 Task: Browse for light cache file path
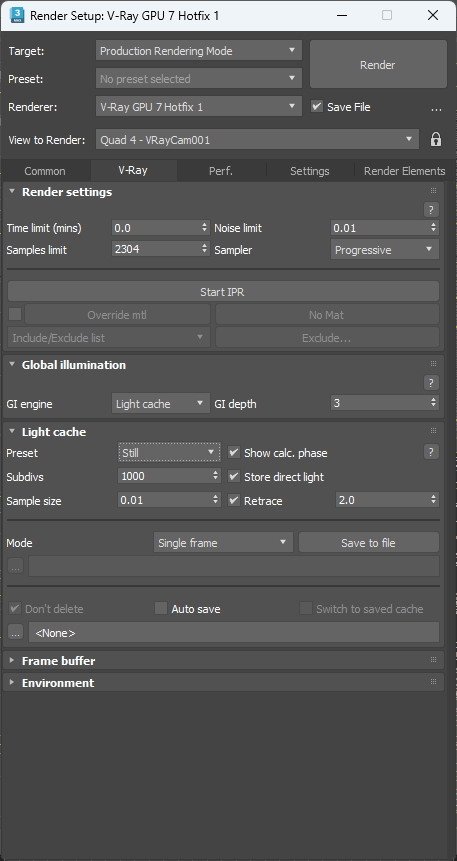pyautogui.click(x=15, y=567)
